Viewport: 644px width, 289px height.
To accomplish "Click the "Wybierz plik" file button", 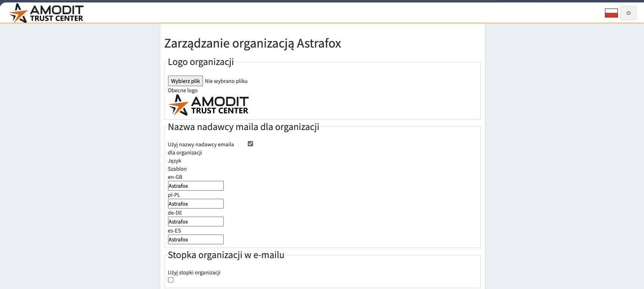I will point(185,81).
